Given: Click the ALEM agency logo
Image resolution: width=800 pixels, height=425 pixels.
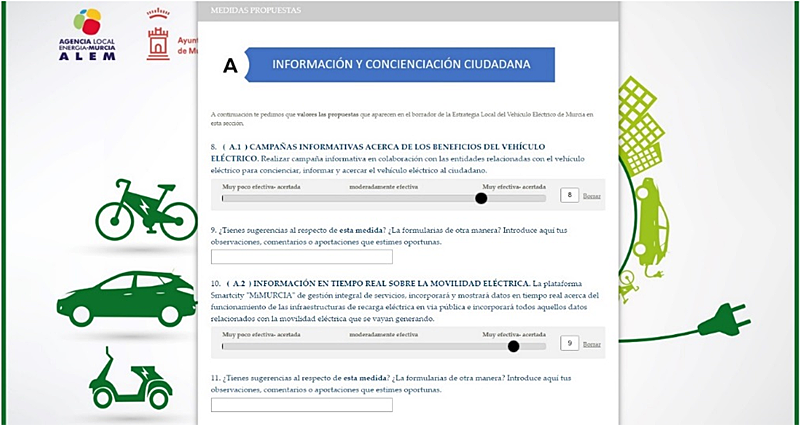Looking at the screenshot, I should pyautogui.click(x=87, y=35).
